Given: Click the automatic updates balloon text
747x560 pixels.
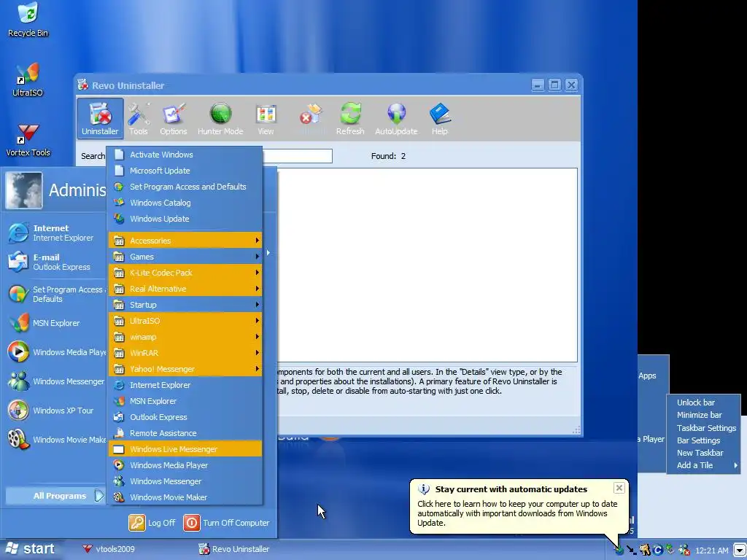Looking at the screenshot, I should point(517,513).
